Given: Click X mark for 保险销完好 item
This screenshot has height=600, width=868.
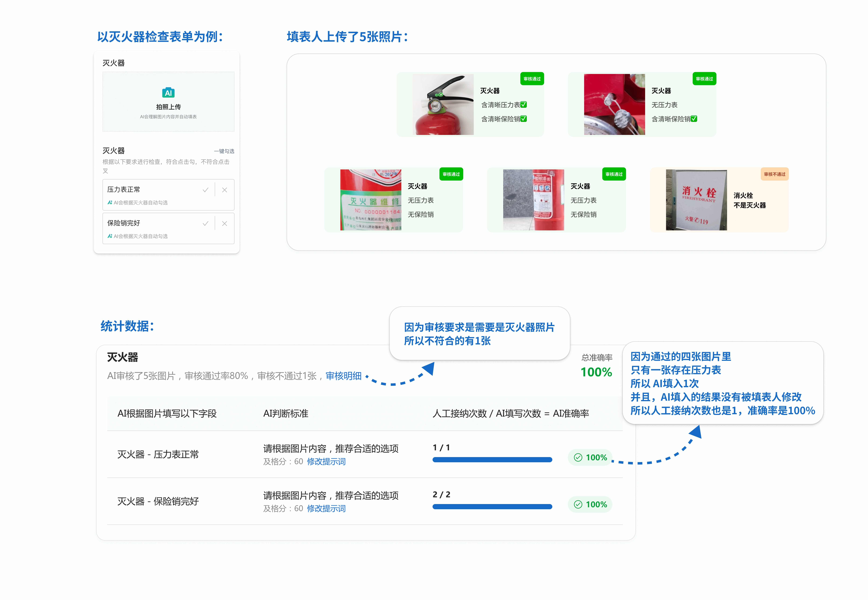Looking at the screenshot, I should tap(224, 224).
